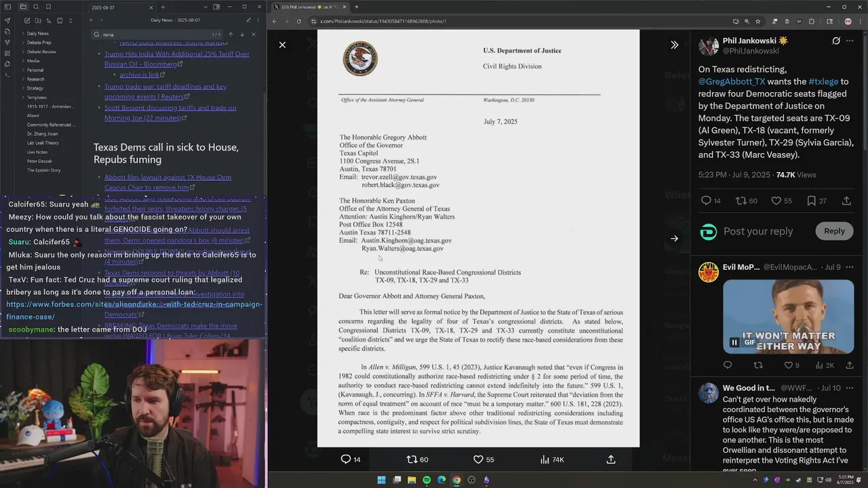Screen dimensions: 868x488
Task: Open Scott Bessent Morning Joe link
Action: click(170, 113)
